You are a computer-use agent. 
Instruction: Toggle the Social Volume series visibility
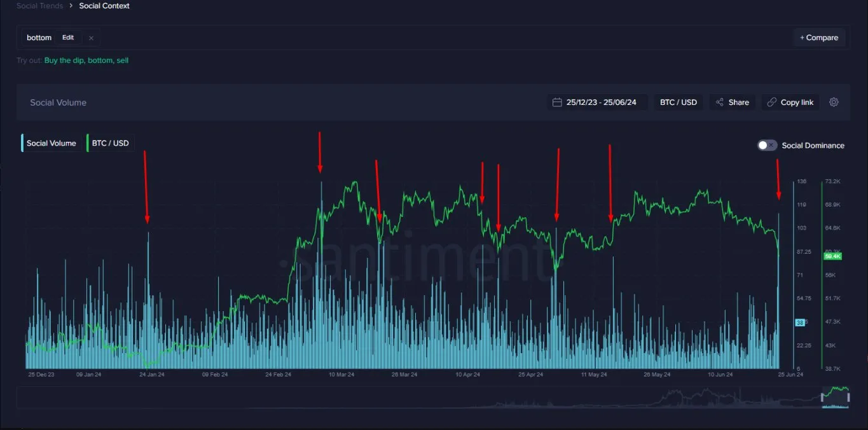tap(51, 142)
